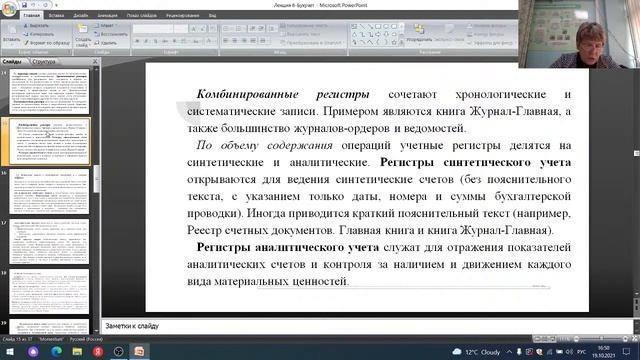Switch to the Главная ribbon tab
The height and width of the screenshot is (360, 640).
(x=31, y=16)
